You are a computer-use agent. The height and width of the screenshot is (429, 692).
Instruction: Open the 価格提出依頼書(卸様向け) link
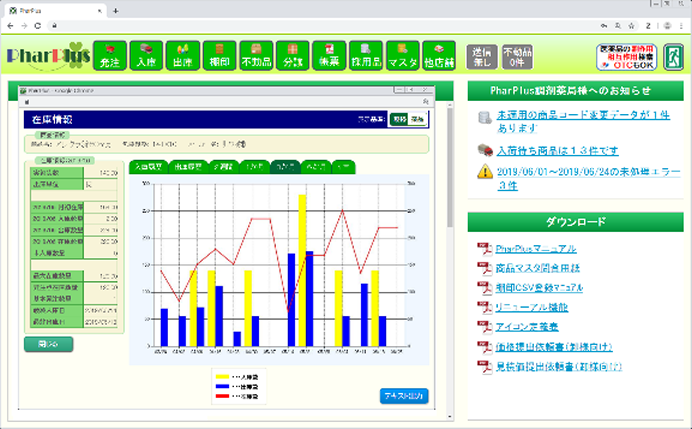click(x=554, y=347)
